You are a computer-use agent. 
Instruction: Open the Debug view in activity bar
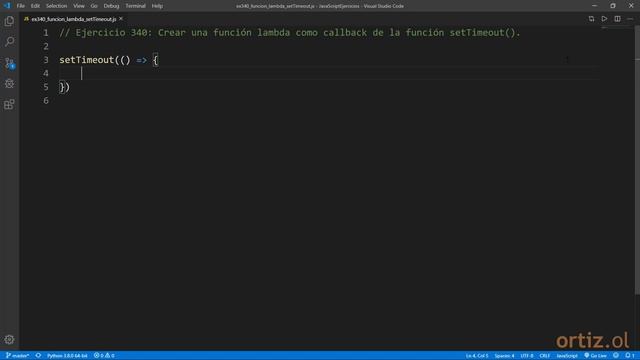9,84
